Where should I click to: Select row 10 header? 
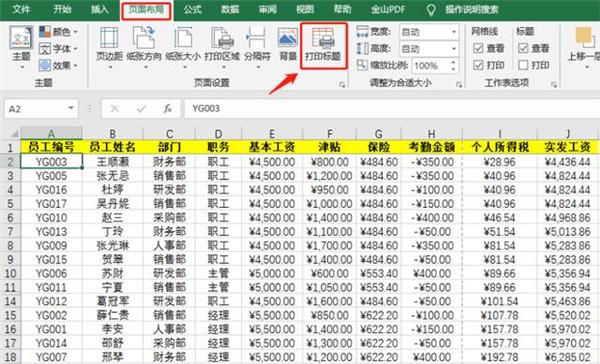click(10, 274)
